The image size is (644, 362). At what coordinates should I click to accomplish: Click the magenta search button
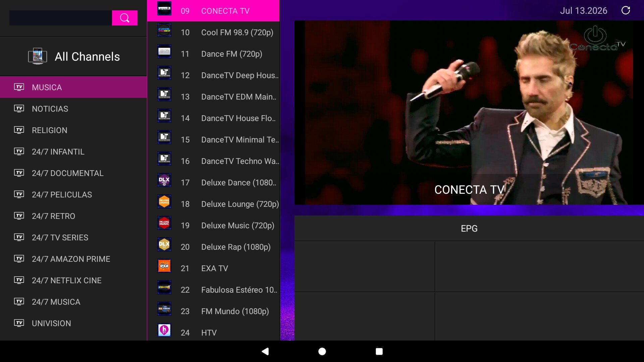pyautogui.click(x=124, y=18)
